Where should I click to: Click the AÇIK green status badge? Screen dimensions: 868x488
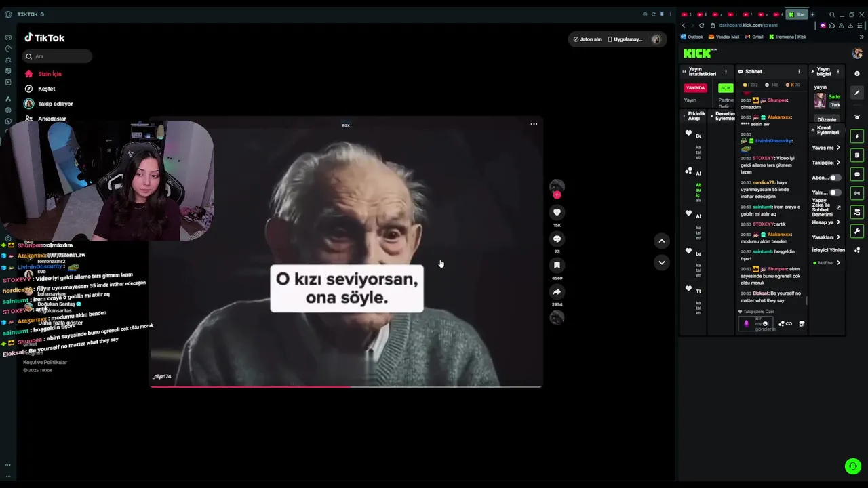point(726,88)
